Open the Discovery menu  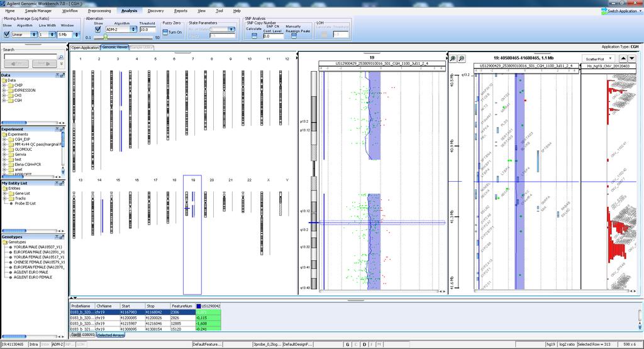tap(156, 11)
